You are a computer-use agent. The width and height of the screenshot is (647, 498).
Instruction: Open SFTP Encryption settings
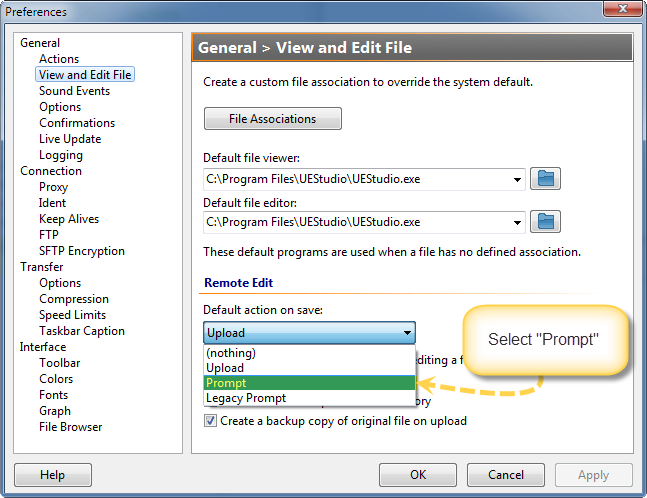click(x=82, y=251)
